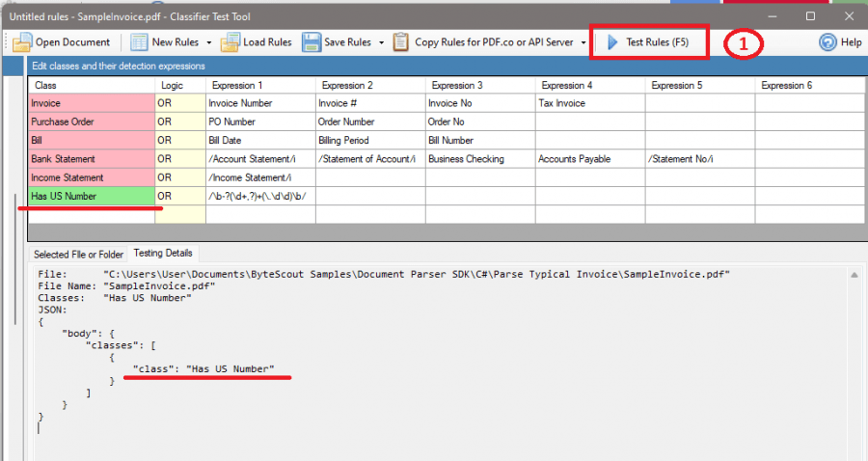The image size is (868, 461).
Task: Expand the Save Rules dropdown arrow
Action: click(382, 42)
